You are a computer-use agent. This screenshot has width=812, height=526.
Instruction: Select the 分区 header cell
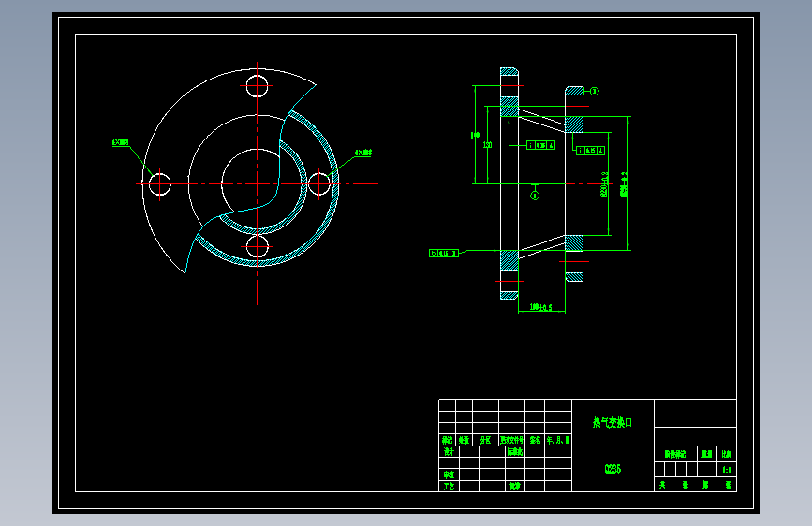point(485,440)
